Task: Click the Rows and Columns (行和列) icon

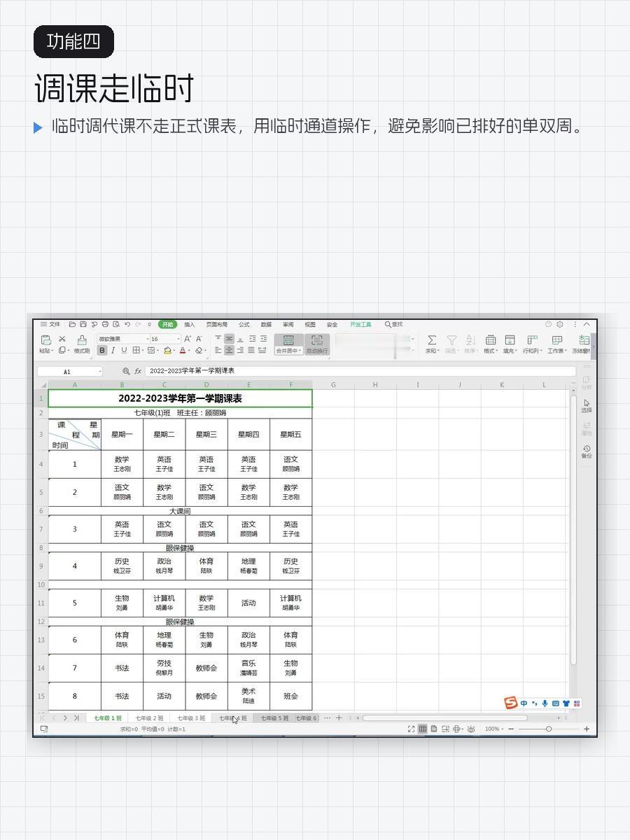Action: pyautogui.click(x=532, y=339)
